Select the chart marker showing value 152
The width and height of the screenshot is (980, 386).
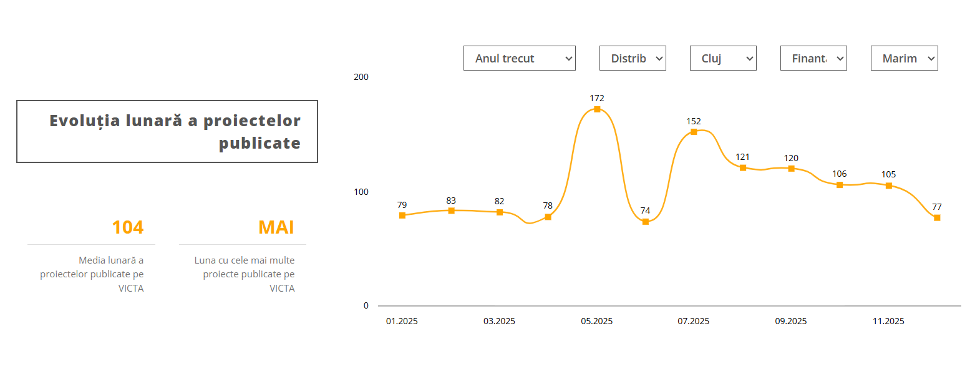coord(694,132)
